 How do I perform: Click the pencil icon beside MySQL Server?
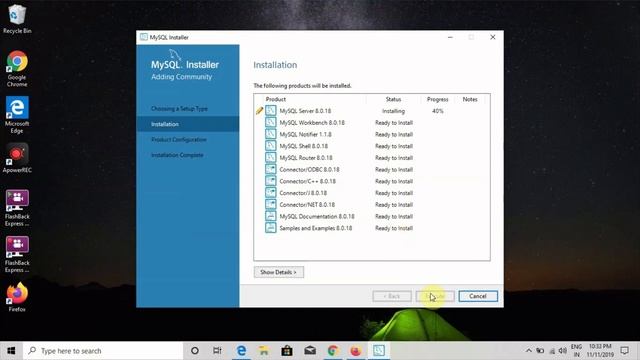259,111
